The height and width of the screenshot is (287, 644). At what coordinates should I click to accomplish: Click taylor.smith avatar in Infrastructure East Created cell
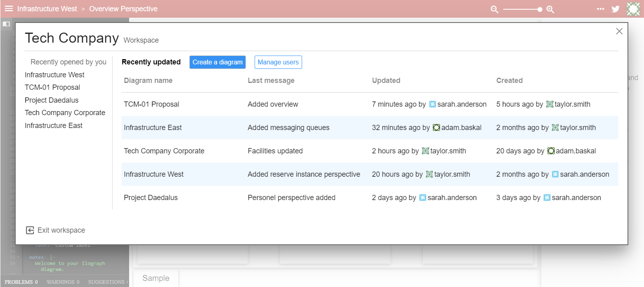tap(555, 128)
